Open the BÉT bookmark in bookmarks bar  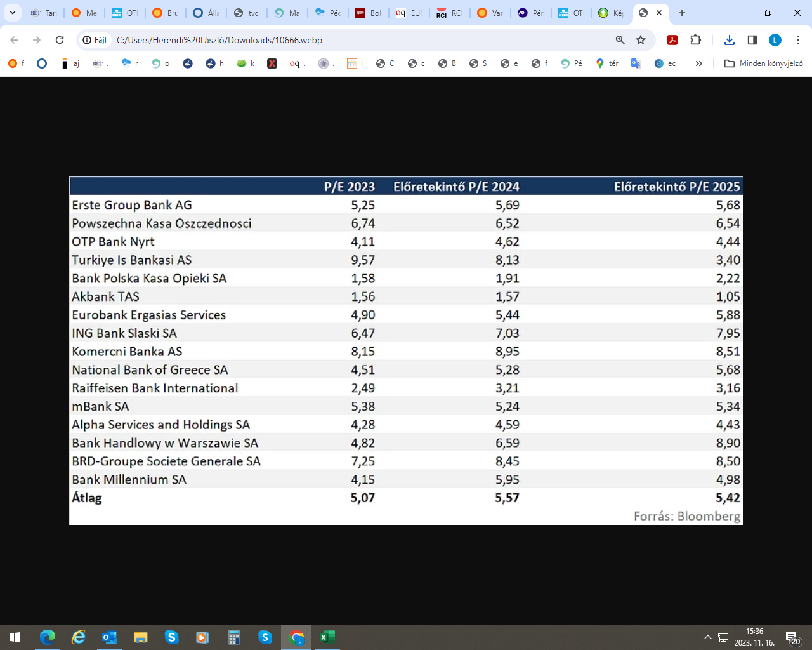pos(100,63)
